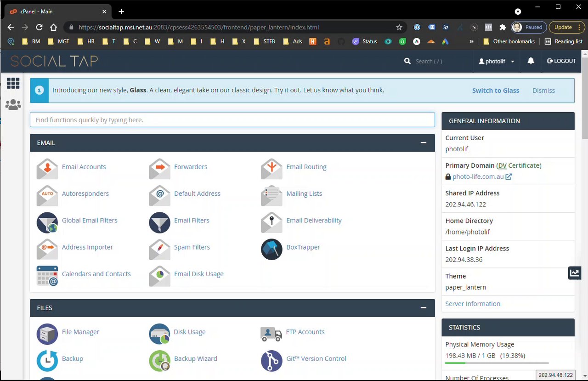Open the Backup icon

point(47,360)
